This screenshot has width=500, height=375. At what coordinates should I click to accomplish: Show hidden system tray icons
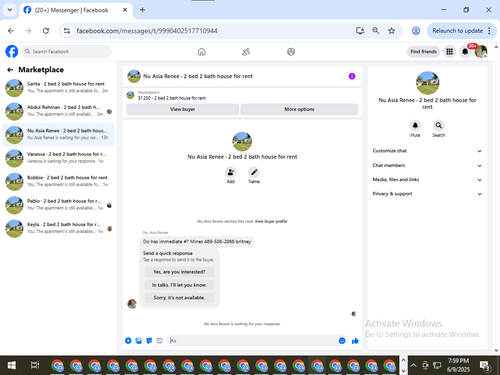413,365
